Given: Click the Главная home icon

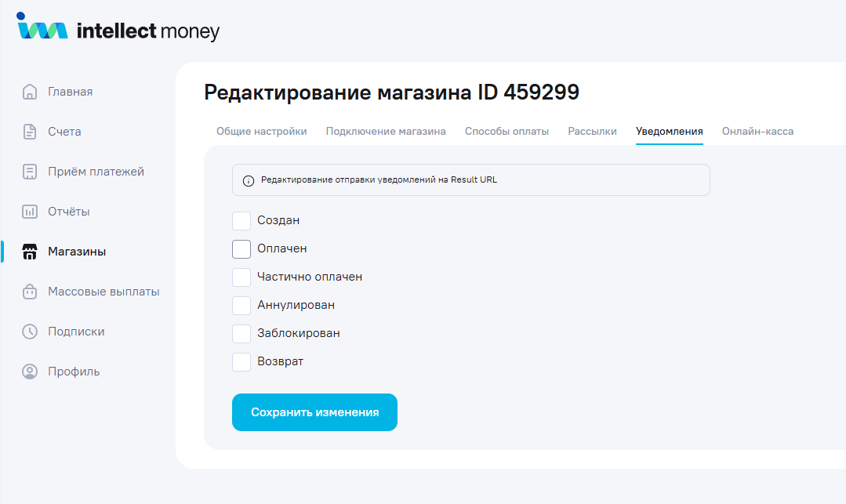Looking at the screenshot, I should coord(30,92).
